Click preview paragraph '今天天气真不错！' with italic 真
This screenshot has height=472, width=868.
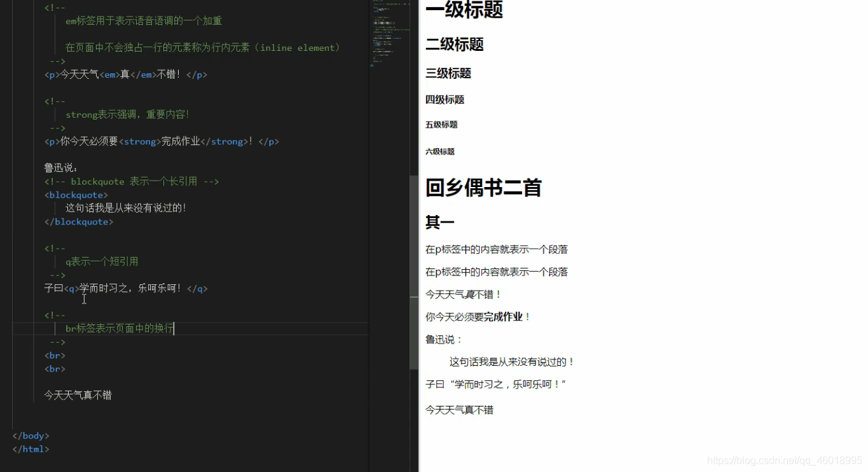[464, 295]
